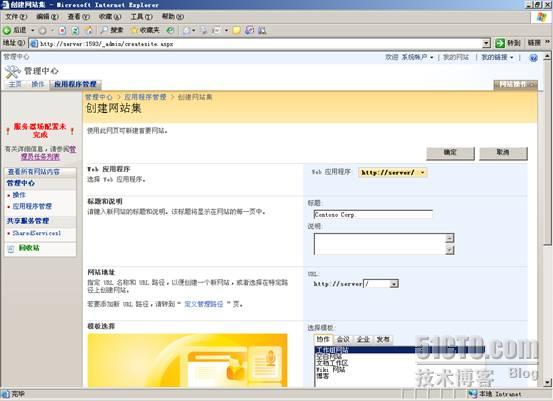Select the 企业 template tab
The width and height of the screenshot is (553, 401).
(x=363, y=340)
